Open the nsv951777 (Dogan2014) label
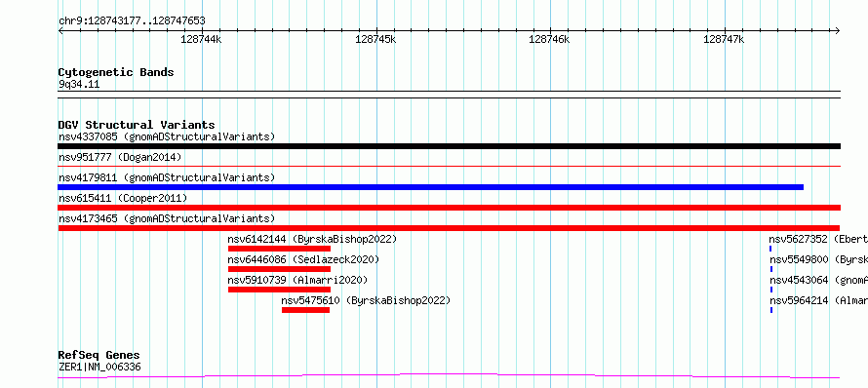This screenshot has width=868, height=388. tap(120, 157)
